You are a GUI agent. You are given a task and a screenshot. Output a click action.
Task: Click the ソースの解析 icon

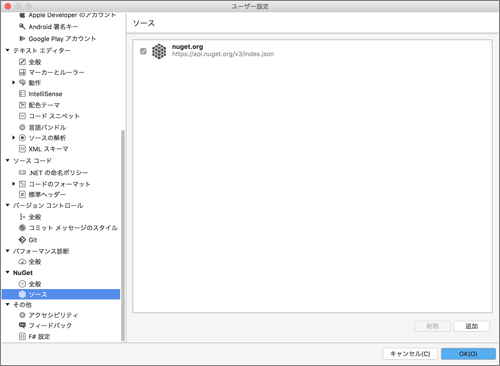22,137
